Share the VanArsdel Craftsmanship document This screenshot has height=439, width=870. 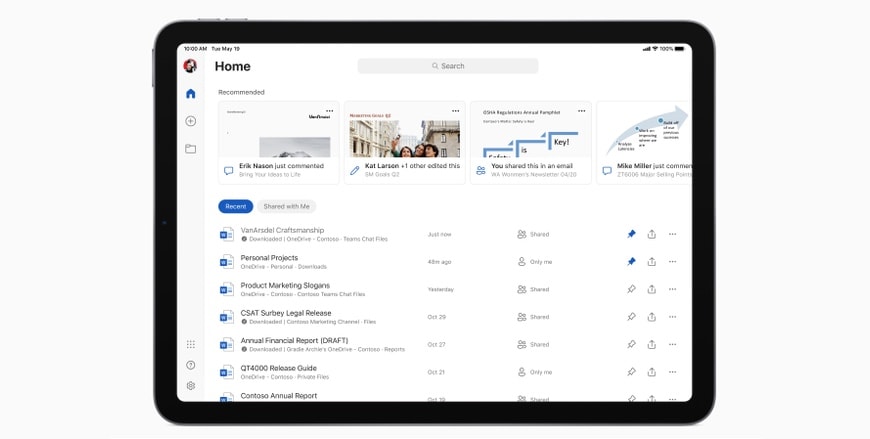[652, 234]
